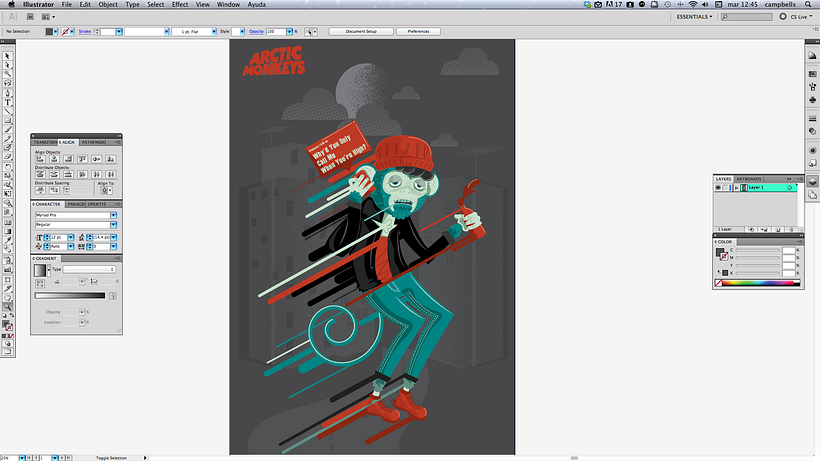Open the Myriad Pro font family dropdown
The image size is (820, 461).
click(x=113, y=215)
